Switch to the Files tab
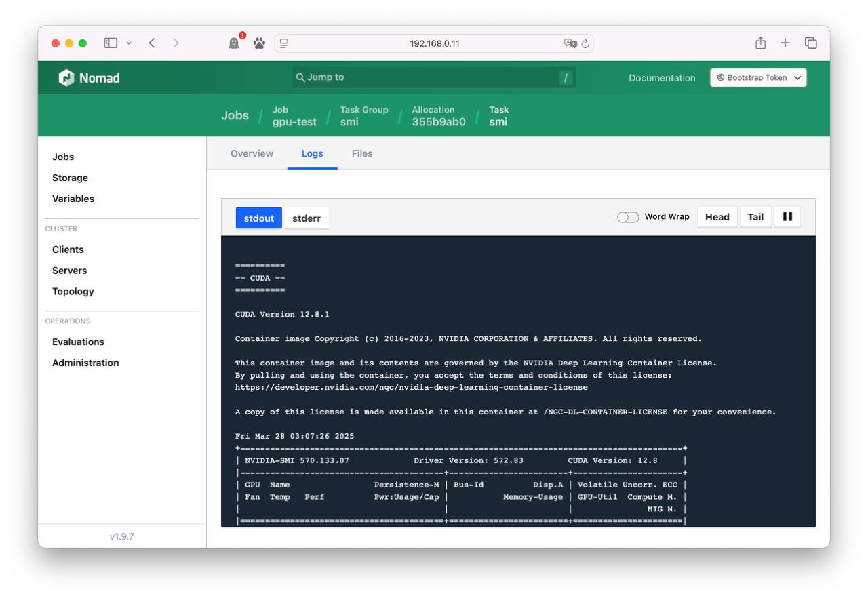Image resolution: width=868 pixels, height=598 pixels. [x=362, y=153]
